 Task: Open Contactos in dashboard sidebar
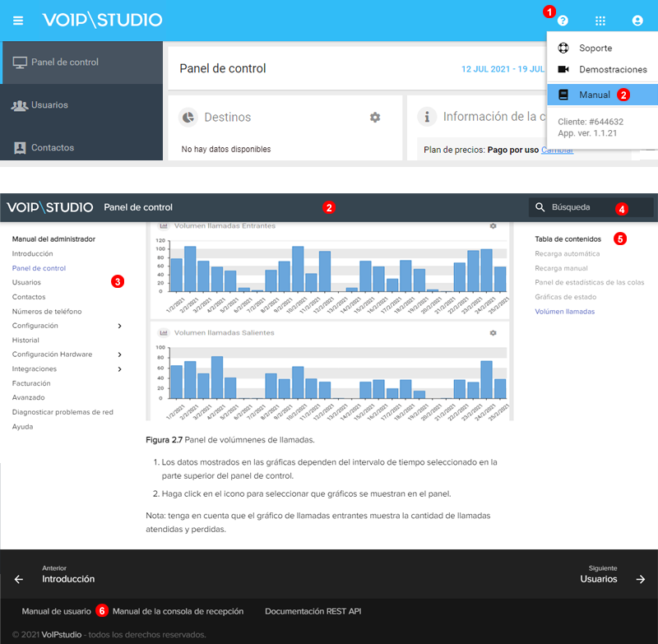point(81,148)
